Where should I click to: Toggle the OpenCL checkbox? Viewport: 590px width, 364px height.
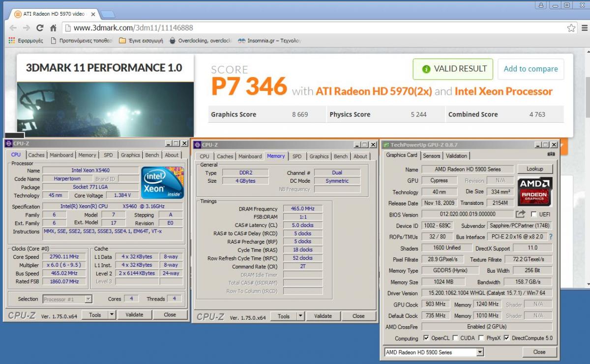tap(426, 338)
